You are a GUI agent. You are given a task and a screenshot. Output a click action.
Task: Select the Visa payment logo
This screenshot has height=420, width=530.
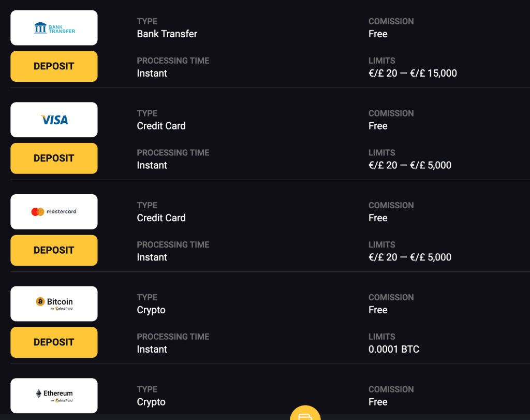[x=54, y=120]
